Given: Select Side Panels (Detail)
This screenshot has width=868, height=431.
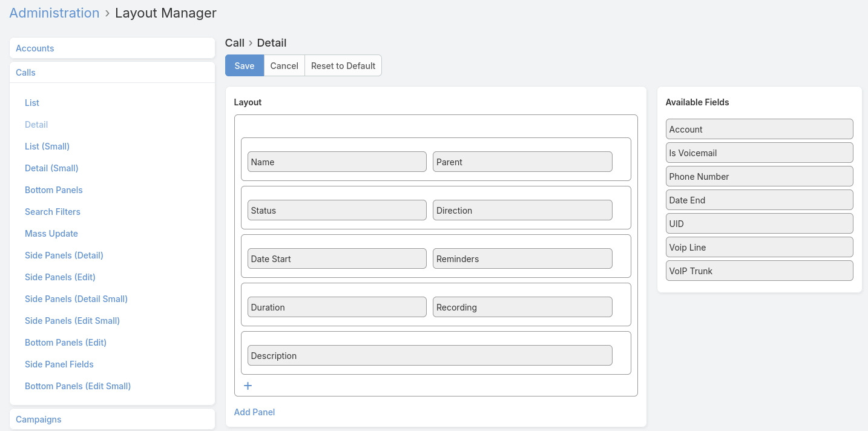Looking at the screenshot, I should [x=64, y=255].
